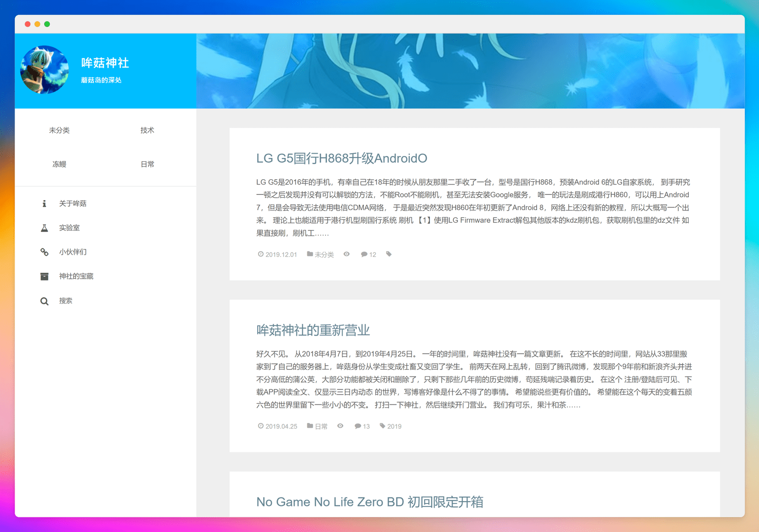Click the 2019 tag in post meta

394,426
